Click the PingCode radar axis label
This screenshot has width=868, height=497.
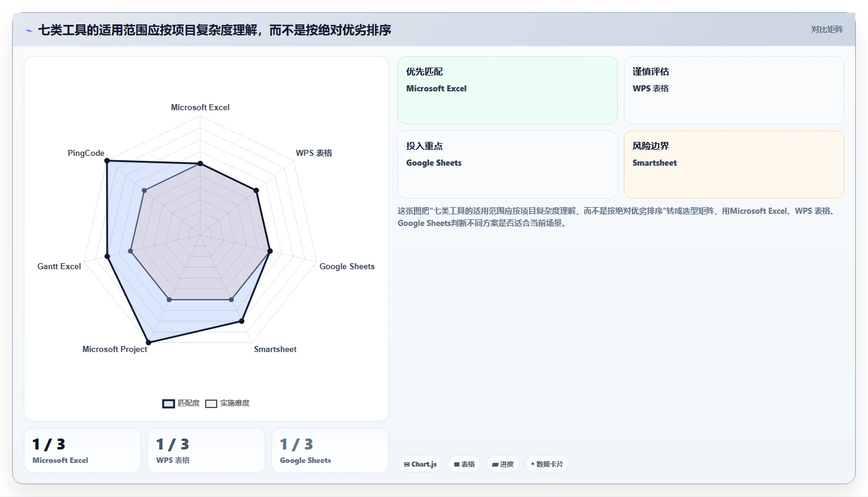pyautogui.click(x=86, y=153)
